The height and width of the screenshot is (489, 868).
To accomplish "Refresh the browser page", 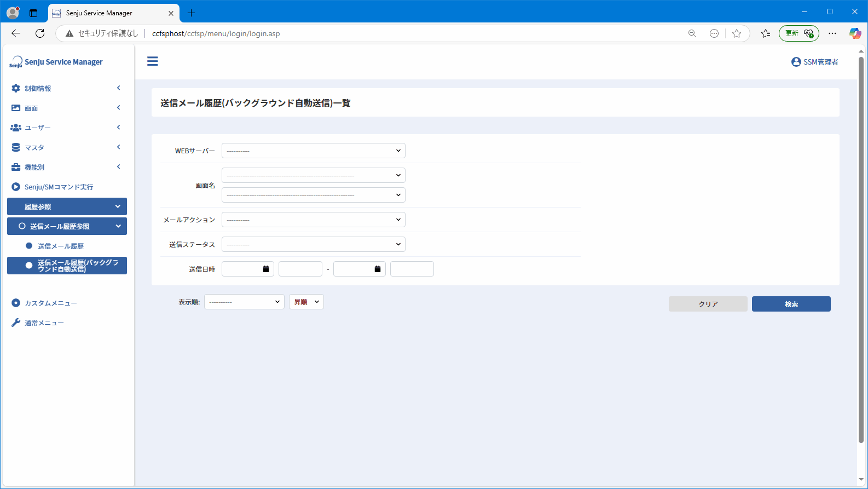I will (x=40, y=33).
